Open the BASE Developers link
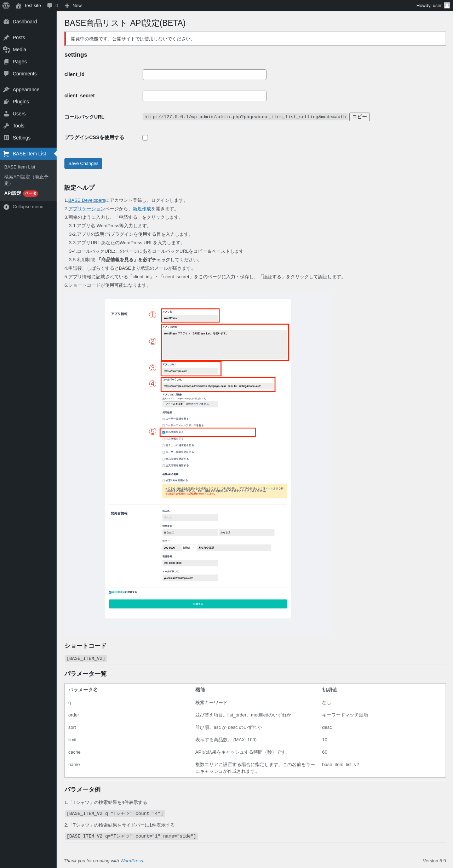The image size is (453, 868). pyautogui.click(x=87, y=200)
